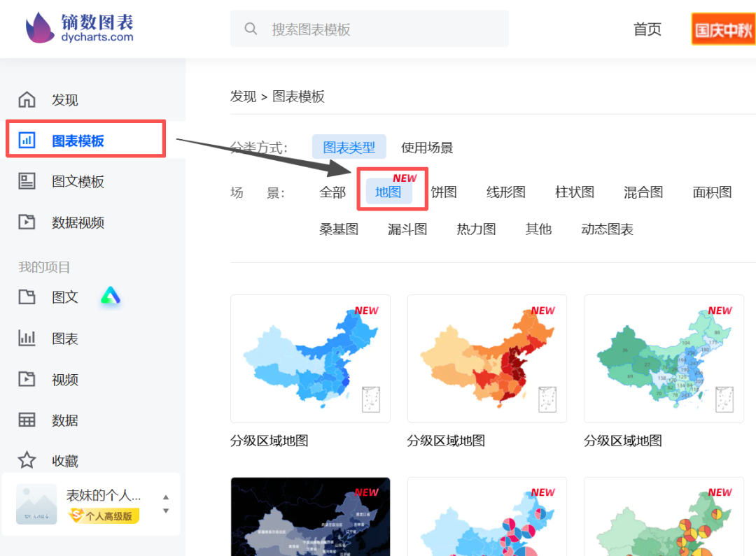Enable the 饼图 pie chart filter
Screen dimensions: 756x556
coord(444,192)
